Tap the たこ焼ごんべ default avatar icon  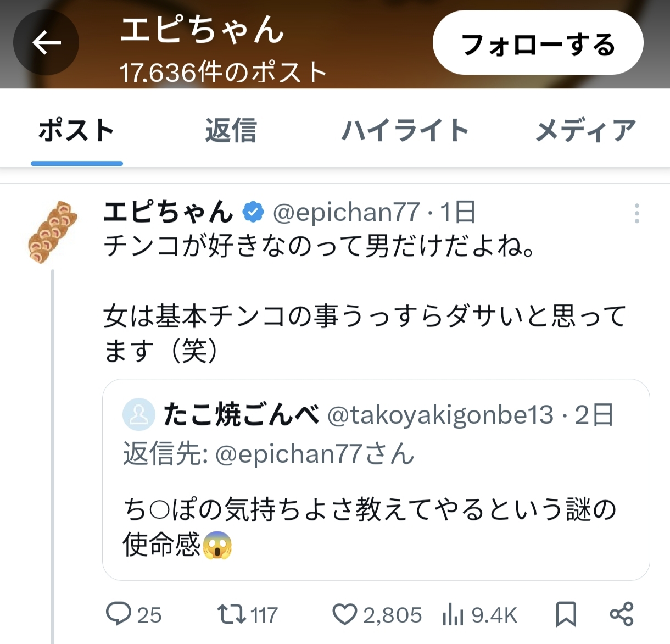pos(138,414)
